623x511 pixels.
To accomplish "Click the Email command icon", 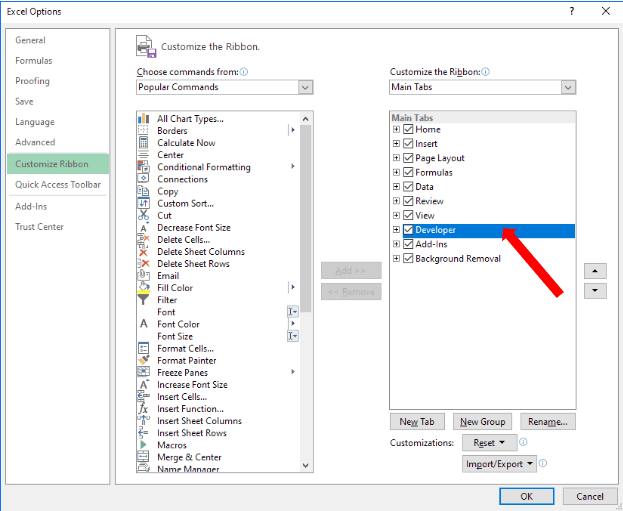I will pyautogui.click(x=143, y=275).
